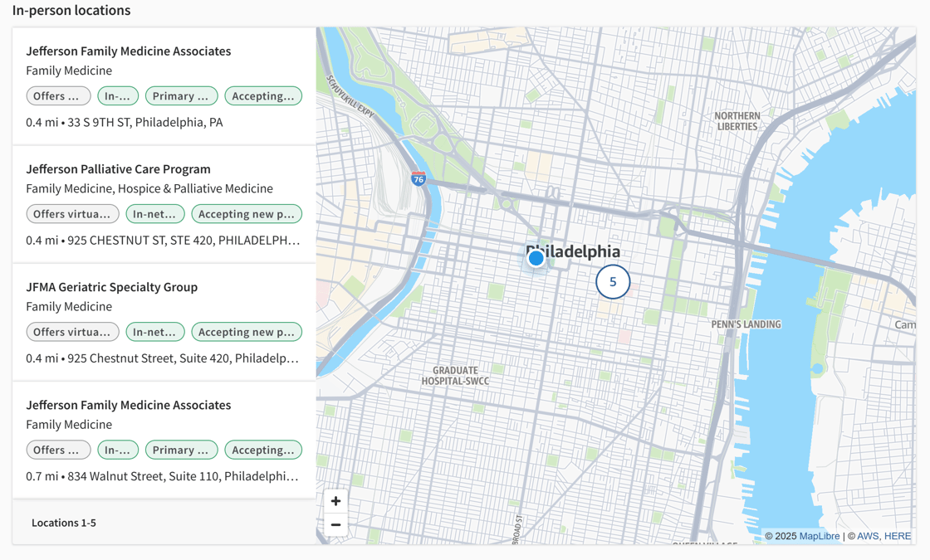
Task: Click 'Accepting new p...' tag on JFMA Geriatric card
Action: click(247, 332)
